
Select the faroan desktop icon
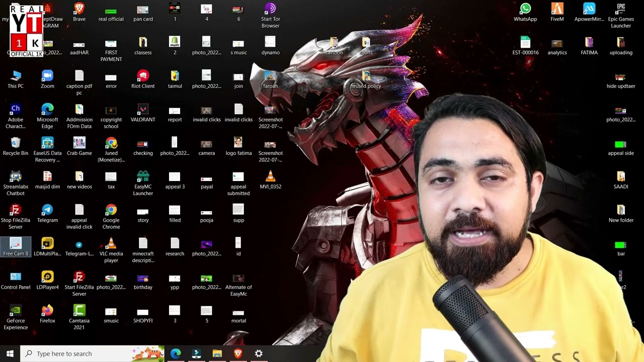pyautogui.click(x=270, y=79)
